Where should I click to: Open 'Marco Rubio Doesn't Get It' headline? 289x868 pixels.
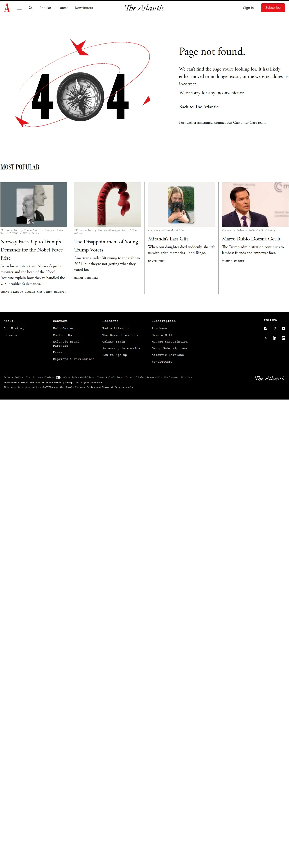(x=251, y=239)
